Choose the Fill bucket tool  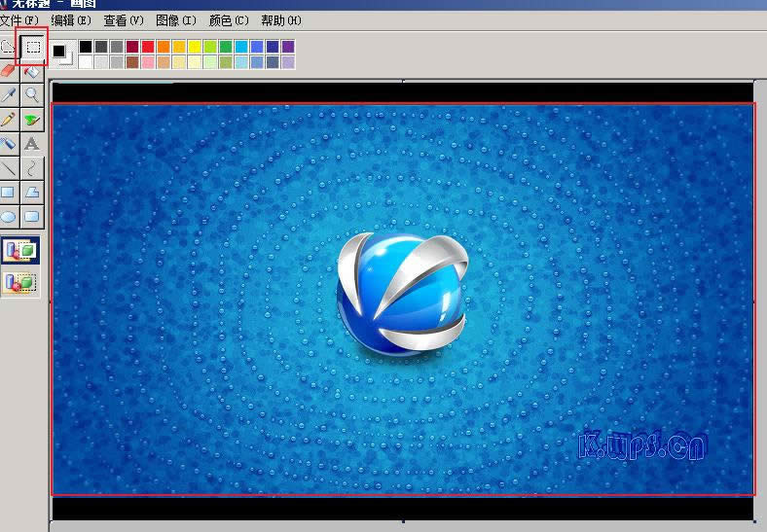click(32, 70)
